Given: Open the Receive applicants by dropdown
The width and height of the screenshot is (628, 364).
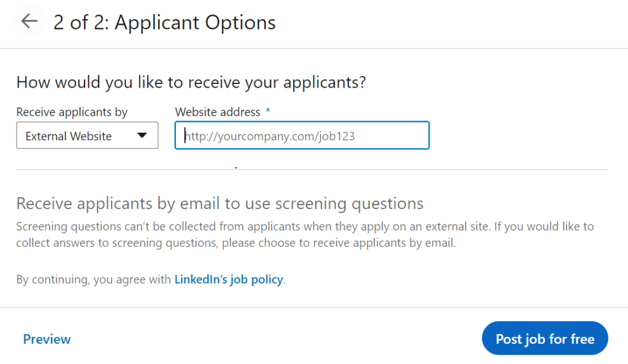Looking at the screenshot, I should [x=87, y=135].
